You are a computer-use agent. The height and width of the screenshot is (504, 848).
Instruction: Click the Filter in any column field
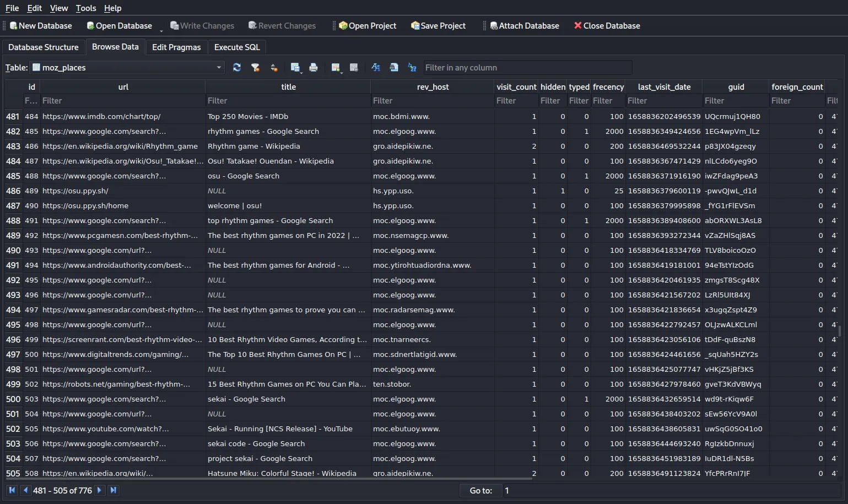point(527,67)
